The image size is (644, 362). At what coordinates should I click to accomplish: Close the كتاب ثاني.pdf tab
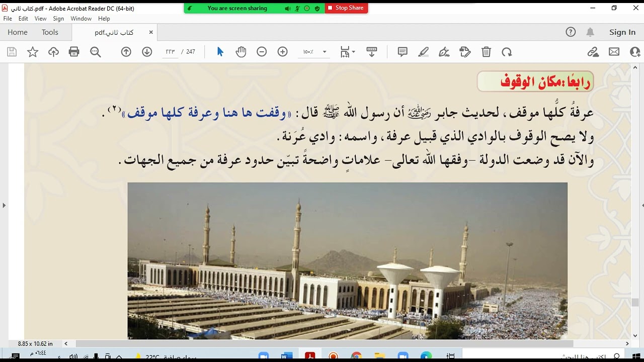pyautogui.click(x=150, y=32)
